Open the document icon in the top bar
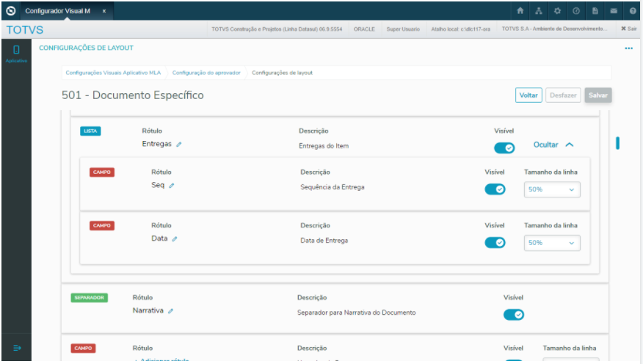This screenshot has height=364, width=643. click(595, 11)
